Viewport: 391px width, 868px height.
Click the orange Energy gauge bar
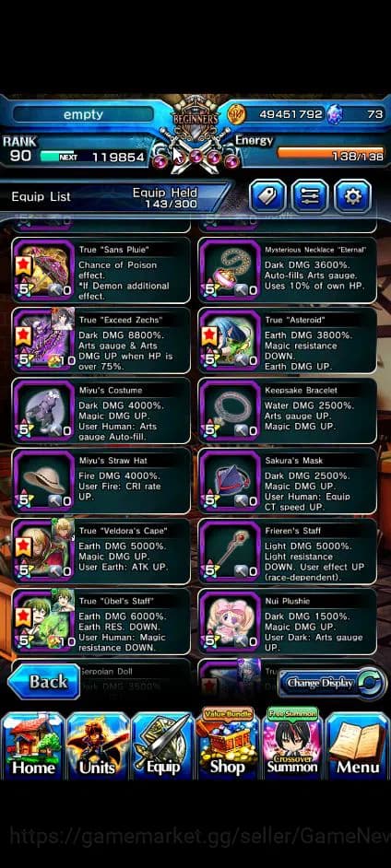pyautogui.click(x=330, y=152)
